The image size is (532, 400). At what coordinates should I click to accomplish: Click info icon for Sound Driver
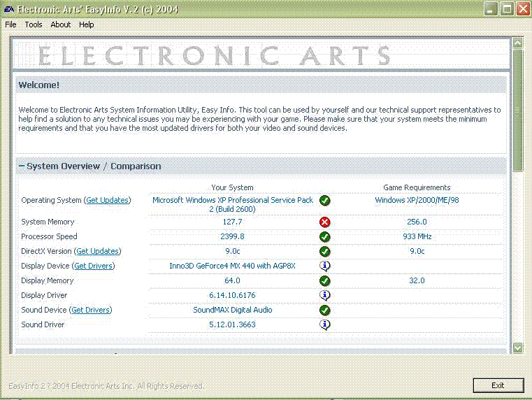pyautogui.click(x=324, y=324)
